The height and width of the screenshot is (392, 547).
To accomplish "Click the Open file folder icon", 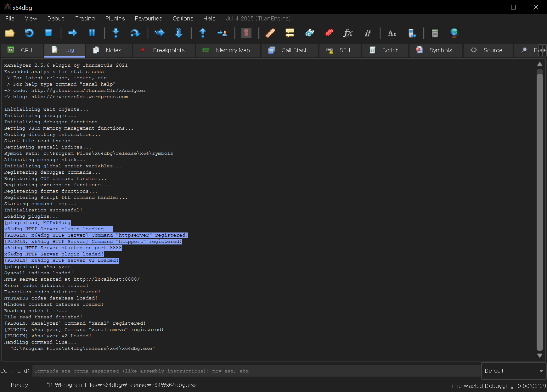I will pos(10,33).
